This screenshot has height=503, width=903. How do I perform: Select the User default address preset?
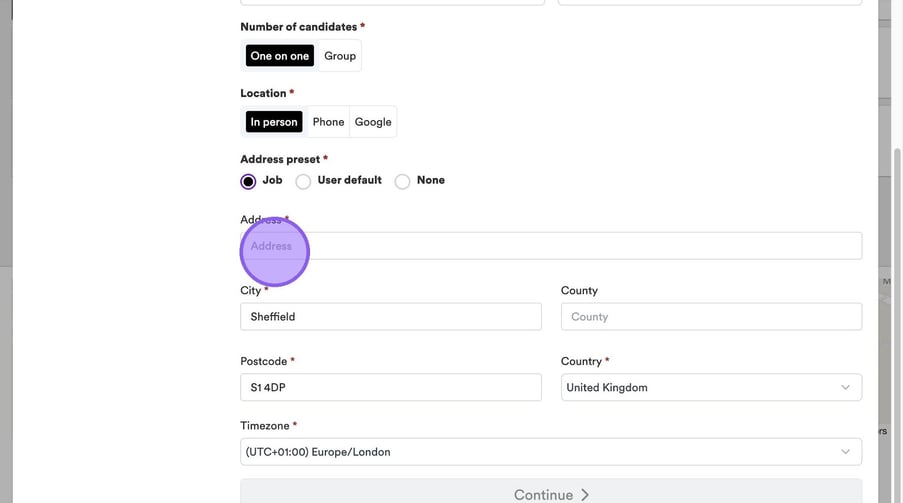coord(303,181)
